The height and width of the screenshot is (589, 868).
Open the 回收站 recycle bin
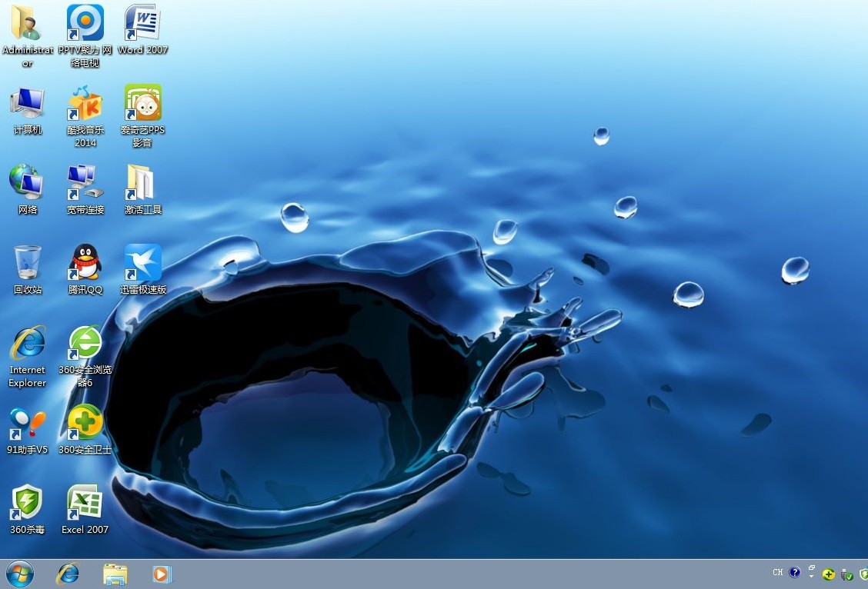point(27,261)
